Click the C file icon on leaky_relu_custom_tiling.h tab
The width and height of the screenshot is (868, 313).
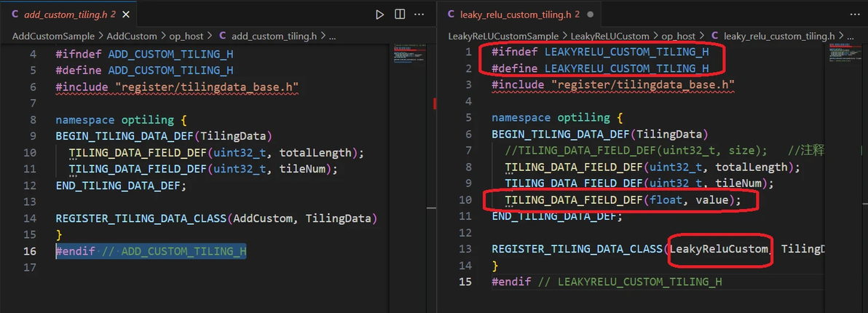[451, 15]
